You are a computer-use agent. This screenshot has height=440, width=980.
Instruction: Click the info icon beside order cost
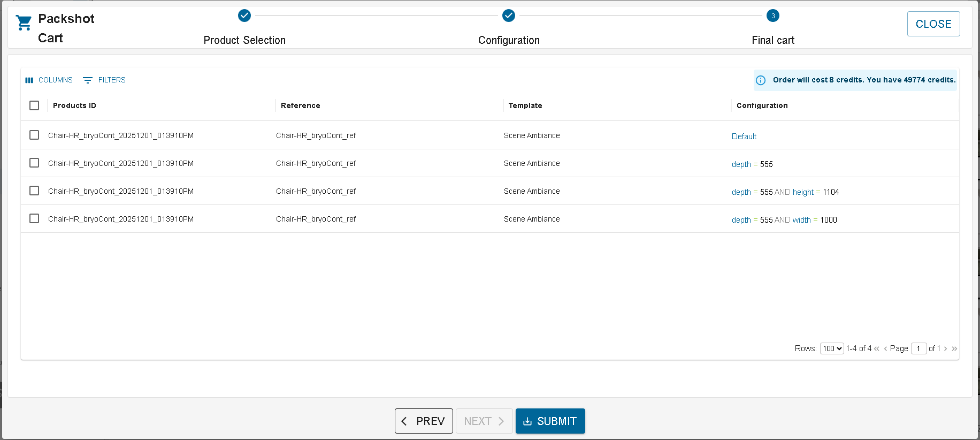pos(761,80)
